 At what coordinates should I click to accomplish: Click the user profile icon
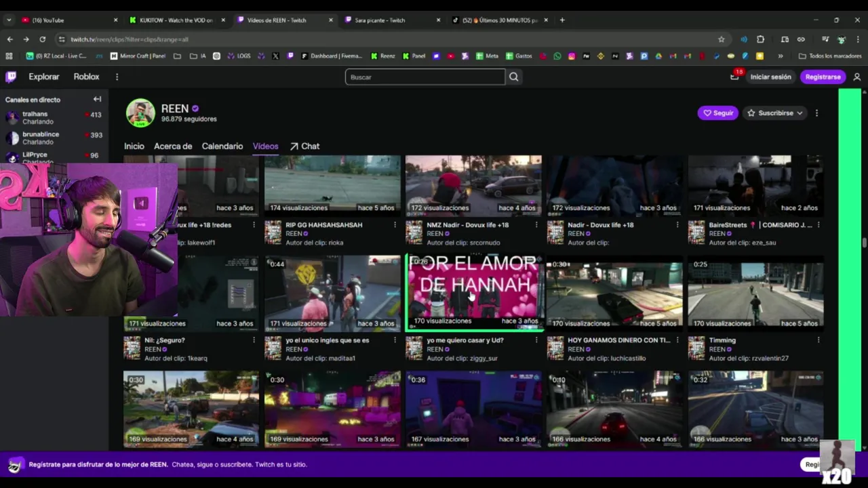pyautogui.click(x=856, y=77)
